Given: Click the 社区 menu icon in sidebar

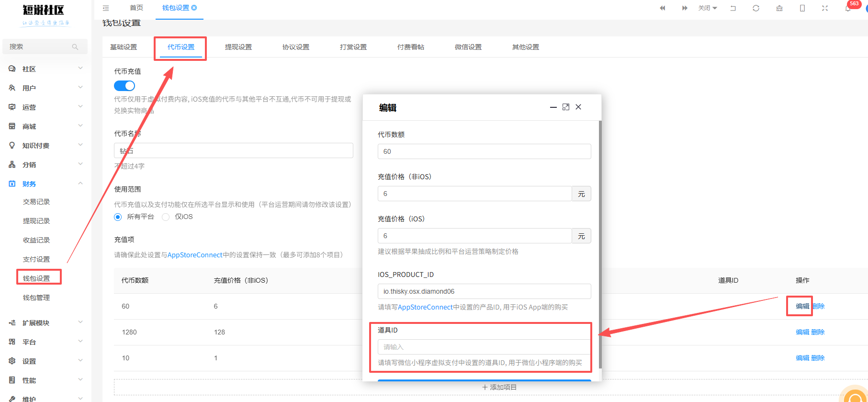Looking at the screenshot, I should point(12,69).
